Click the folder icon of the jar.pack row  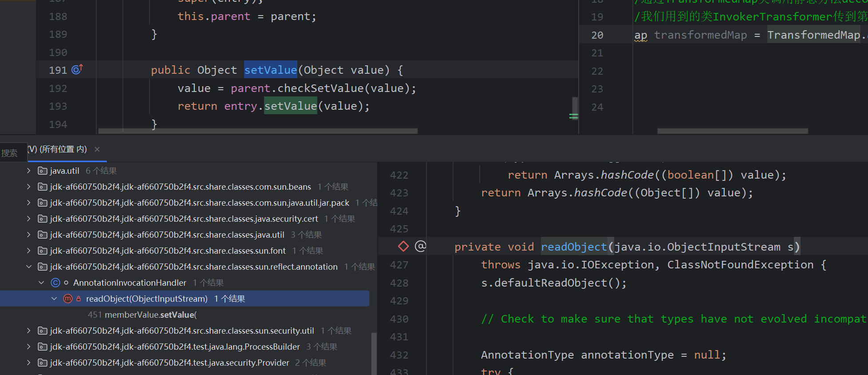click(43, 203)
